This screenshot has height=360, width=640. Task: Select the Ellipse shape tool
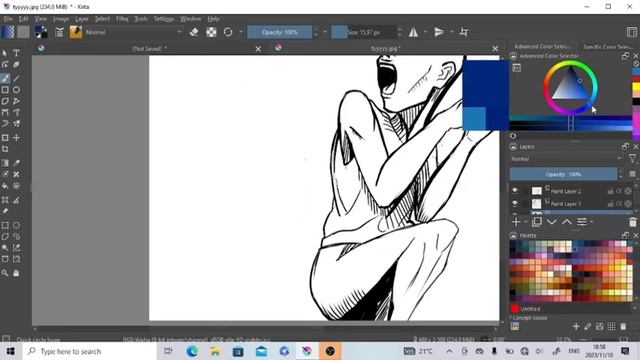pyautogui.click(x=16, y=90)
